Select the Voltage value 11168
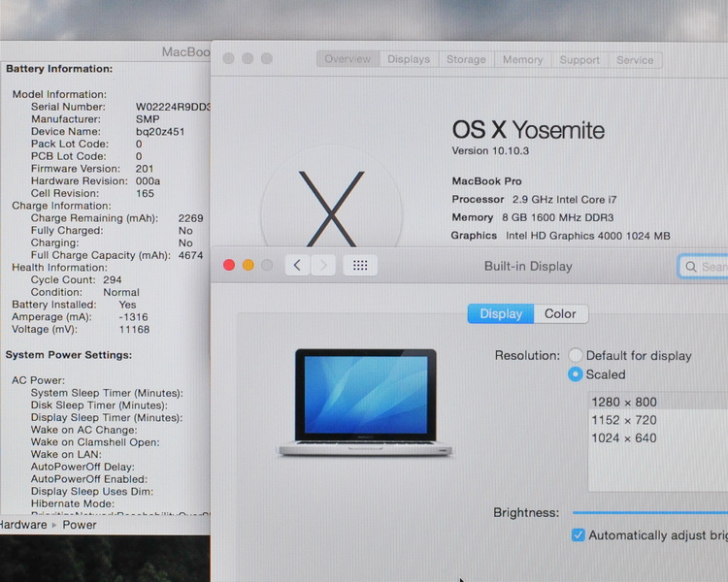 coord(134,330)
